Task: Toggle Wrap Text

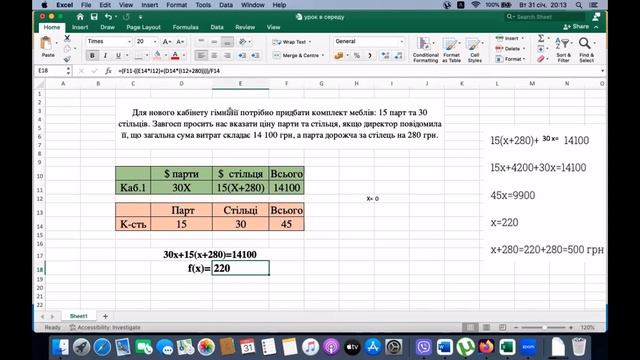Action: coord(291,42)
